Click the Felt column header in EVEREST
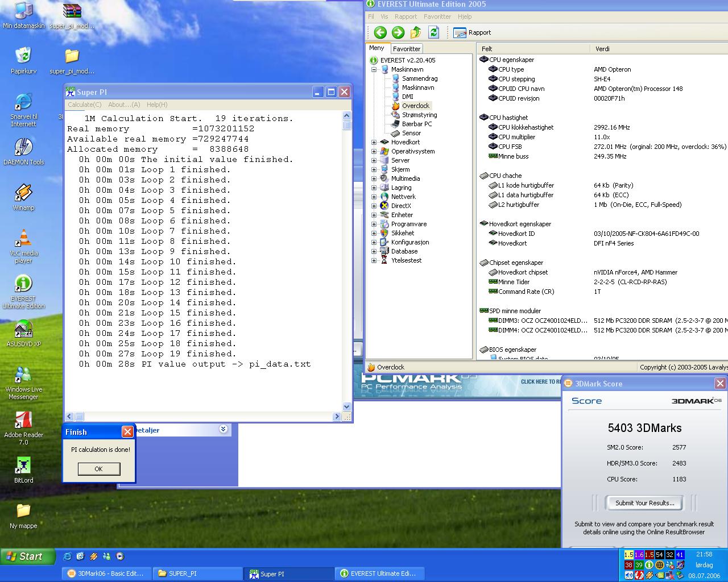728x582 pixels. tap(532, 49)
